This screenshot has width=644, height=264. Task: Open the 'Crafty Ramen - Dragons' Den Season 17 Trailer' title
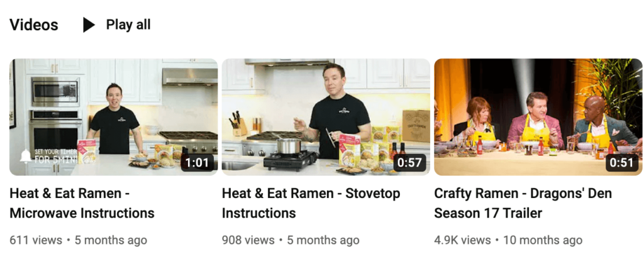523,203
